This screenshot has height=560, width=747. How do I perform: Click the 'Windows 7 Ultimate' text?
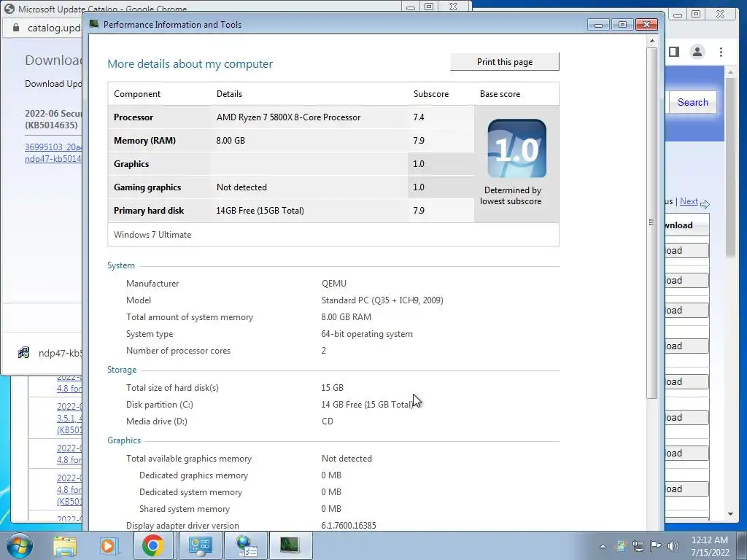click(152, 235)
